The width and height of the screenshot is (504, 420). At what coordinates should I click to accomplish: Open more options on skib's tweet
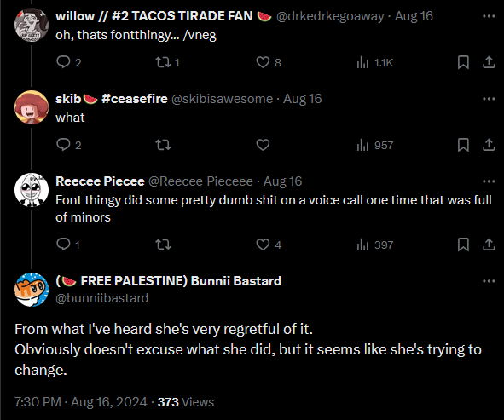pos(489,99)
